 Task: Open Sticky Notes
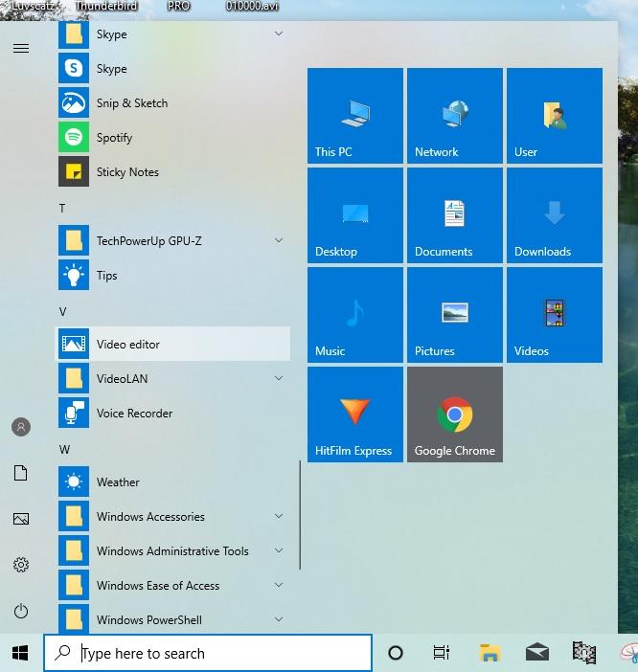(173, 172)
